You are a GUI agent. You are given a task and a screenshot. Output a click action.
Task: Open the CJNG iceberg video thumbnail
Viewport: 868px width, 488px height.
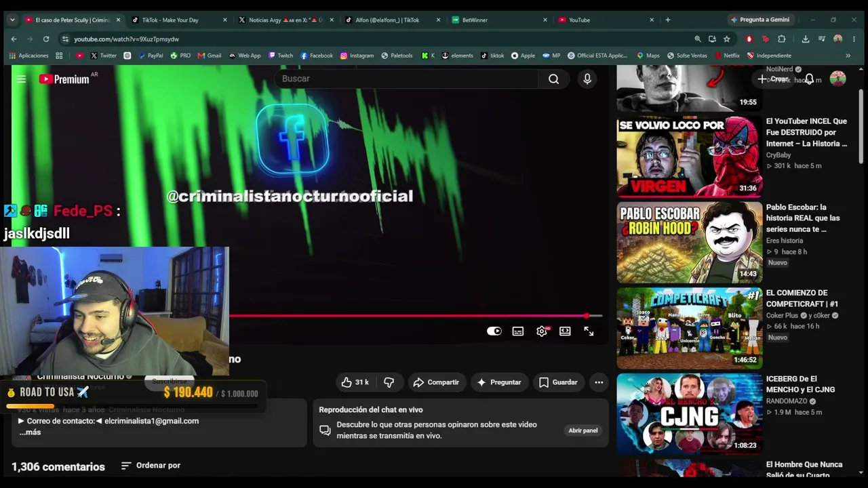point(689,413)
